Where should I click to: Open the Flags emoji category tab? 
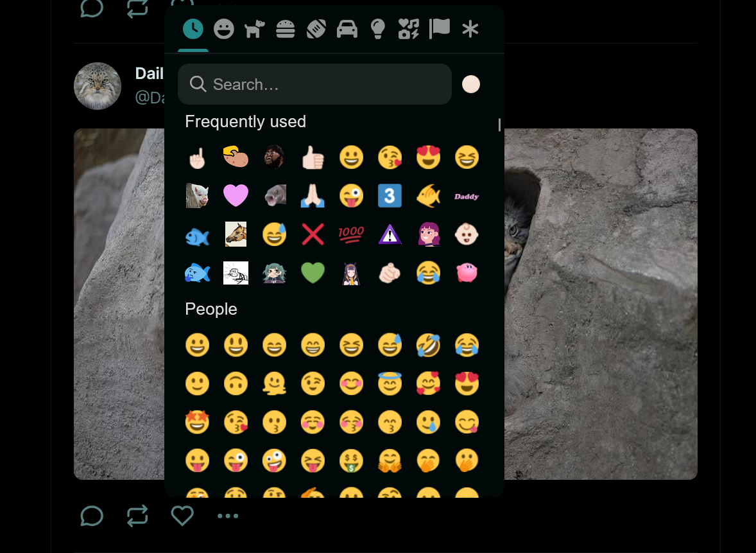440,29
